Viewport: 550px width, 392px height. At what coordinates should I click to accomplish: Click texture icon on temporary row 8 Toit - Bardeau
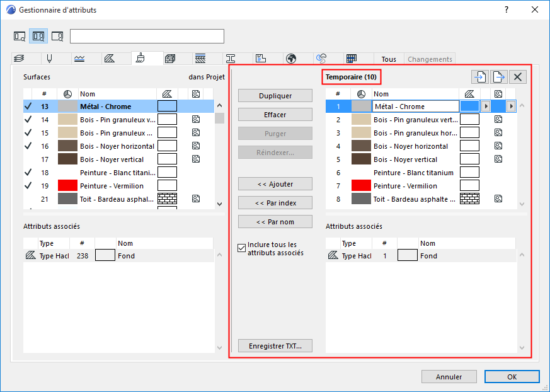[498, 199]
